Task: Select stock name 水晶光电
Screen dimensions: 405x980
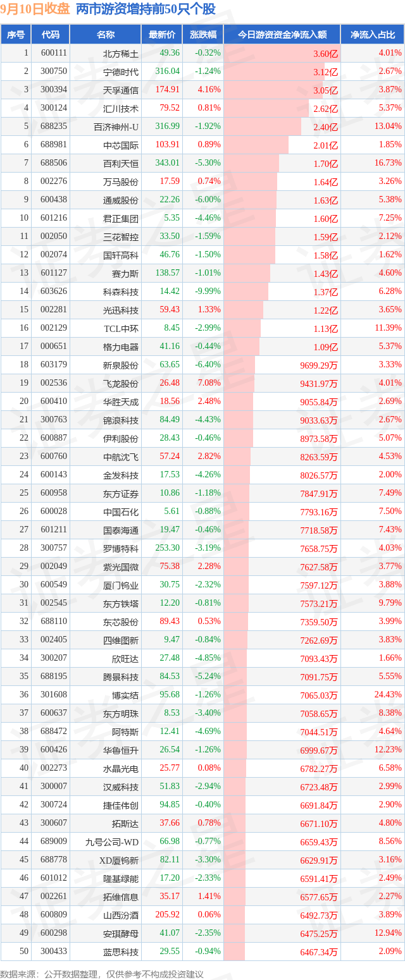Action: click(x=121, y=768)
